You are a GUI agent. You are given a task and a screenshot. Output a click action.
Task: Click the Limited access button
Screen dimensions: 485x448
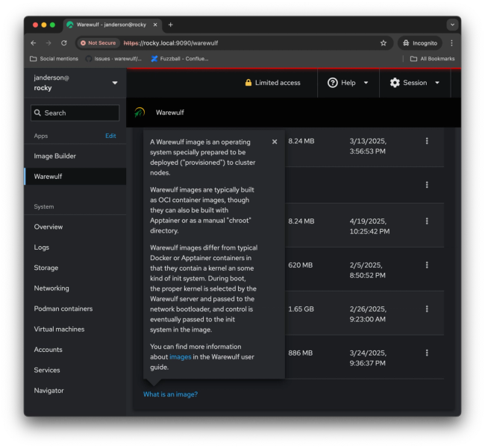272,83
